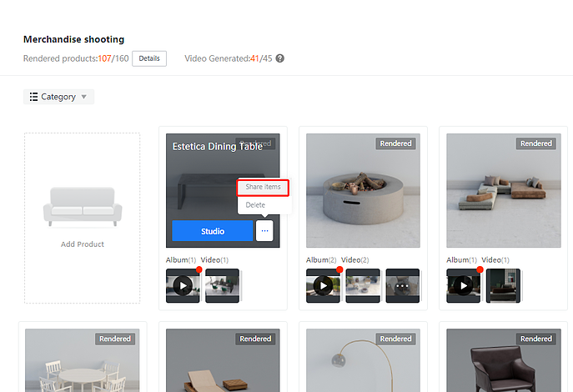Play the sectional sofa product video
The width and height of the screenshot is (573, 392).
(463, 285)
